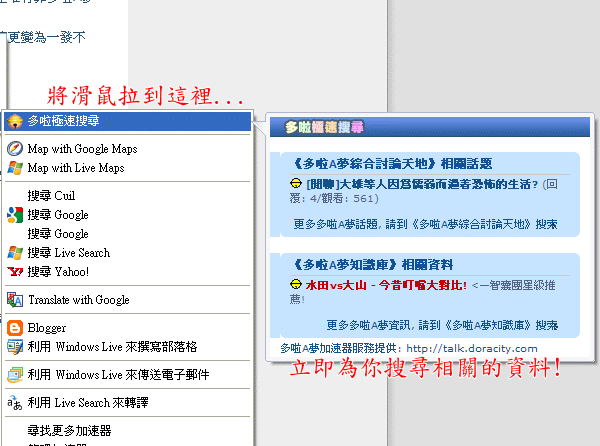The width and height of the screenshot is (600, 446).
Task: Choose Map with Google Maps
Action: coord(128,148)
